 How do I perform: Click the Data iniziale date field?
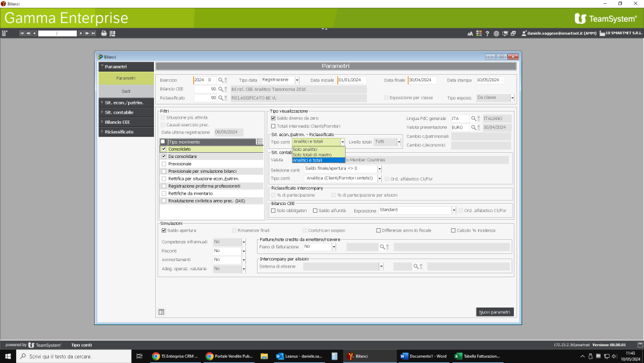point(352,80)
